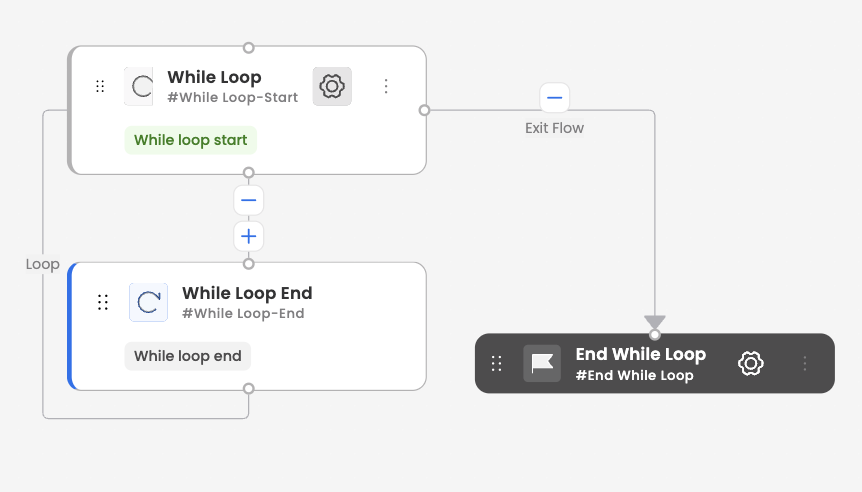The width and height of the screenshot is (862, 492).
Task: Open three-dot menu on While Loop node
Action: coord(386,86)
